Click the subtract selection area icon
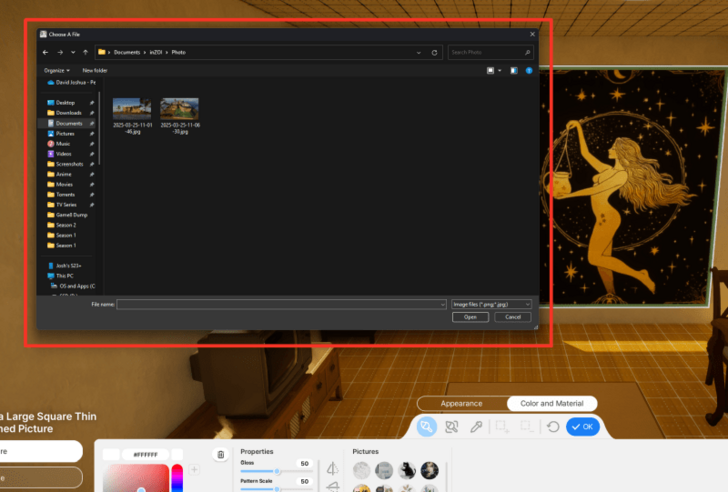This screenshot has width=728, height=492. [526, 427]
